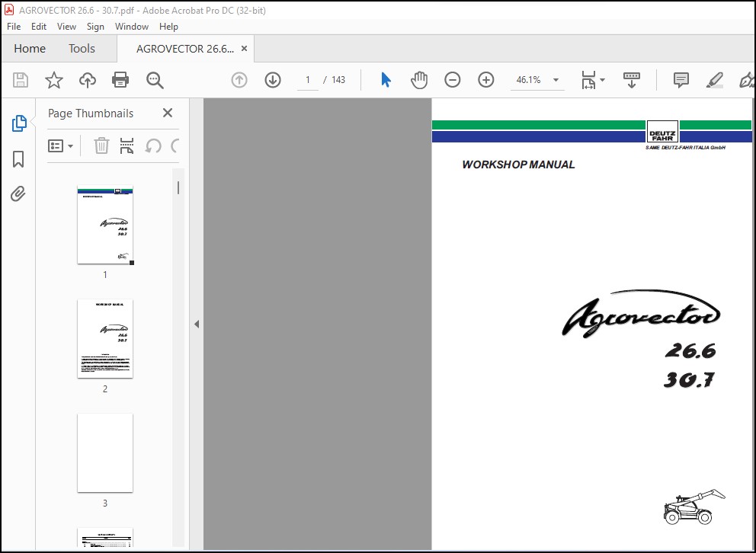Rotate page clockwise in thumbnails panel

click(175, 145)
